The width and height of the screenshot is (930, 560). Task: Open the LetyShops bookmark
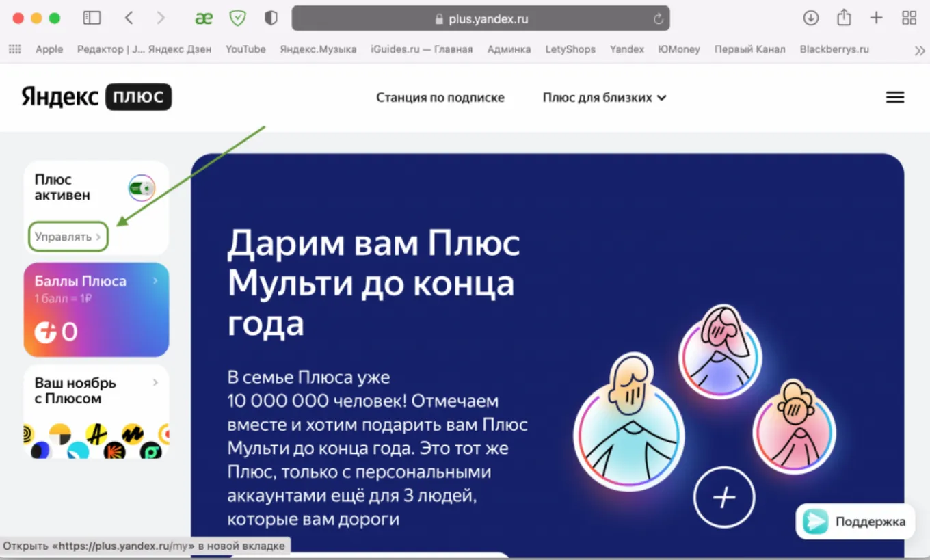coord(570,49)
